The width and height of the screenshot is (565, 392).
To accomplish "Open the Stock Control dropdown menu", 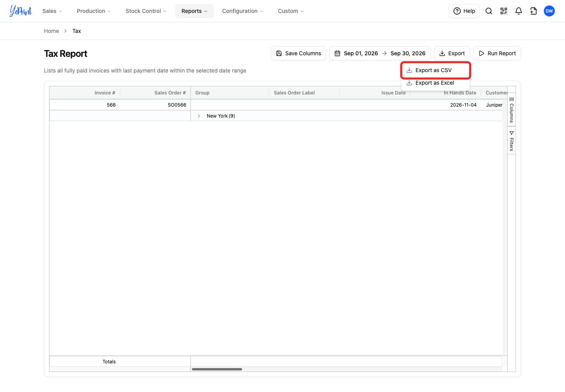I will [x=146, y=11].
